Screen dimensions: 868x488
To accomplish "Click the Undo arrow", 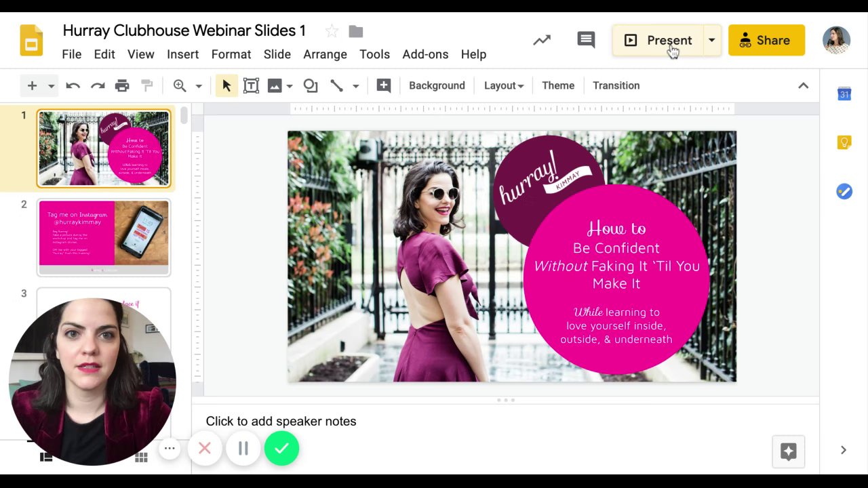I will click(73, 85).
